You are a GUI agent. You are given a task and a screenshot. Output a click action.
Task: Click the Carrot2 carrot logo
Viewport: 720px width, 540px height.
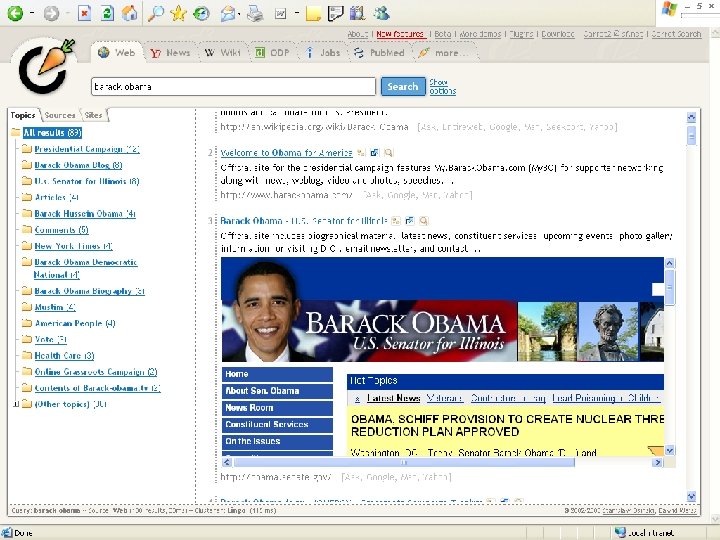pyautogui.click(x=46, y=67)
